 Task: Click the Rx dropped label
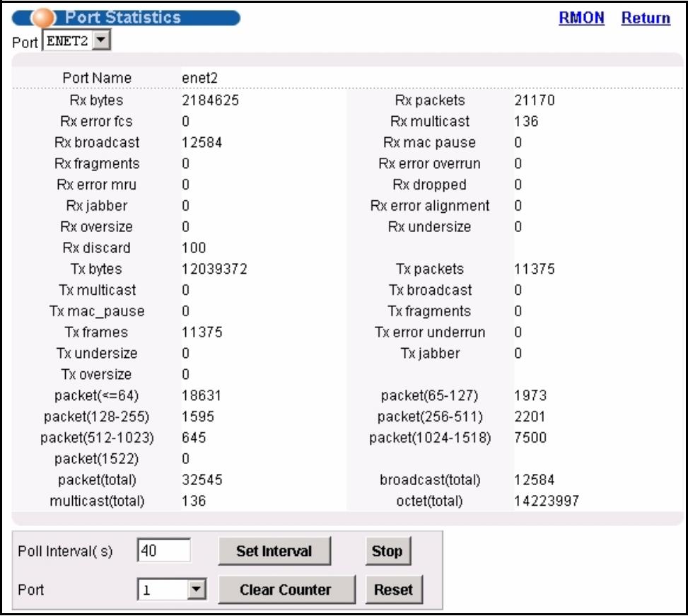point(430,185)
